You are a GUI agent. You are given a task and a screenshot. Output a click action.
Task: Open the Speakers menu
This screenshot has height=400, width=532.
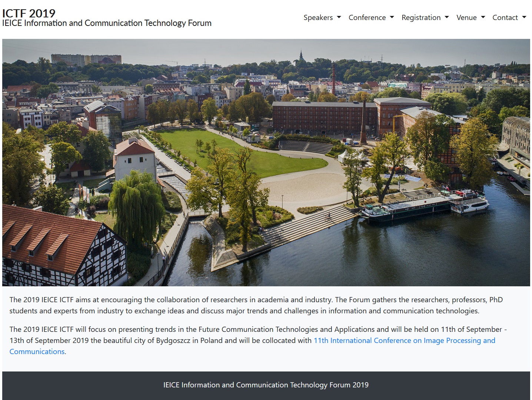pyautogui.click(x=318, y=17)
